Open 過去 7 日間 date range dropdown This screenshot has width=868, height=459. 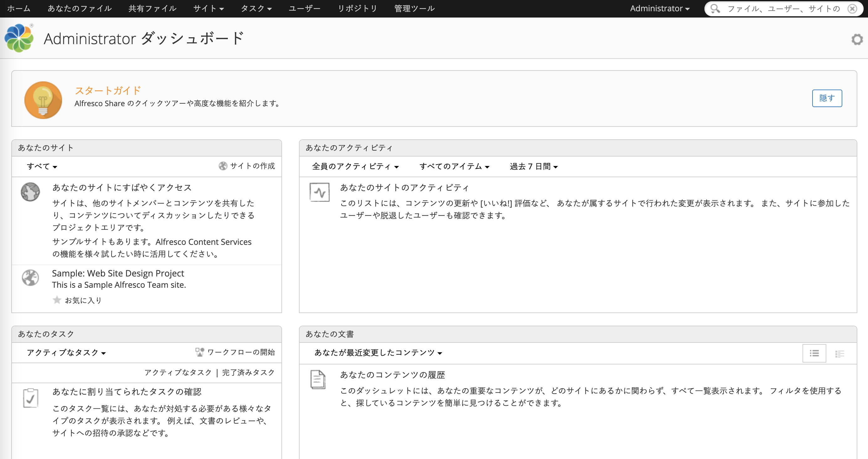click(534, 166)
